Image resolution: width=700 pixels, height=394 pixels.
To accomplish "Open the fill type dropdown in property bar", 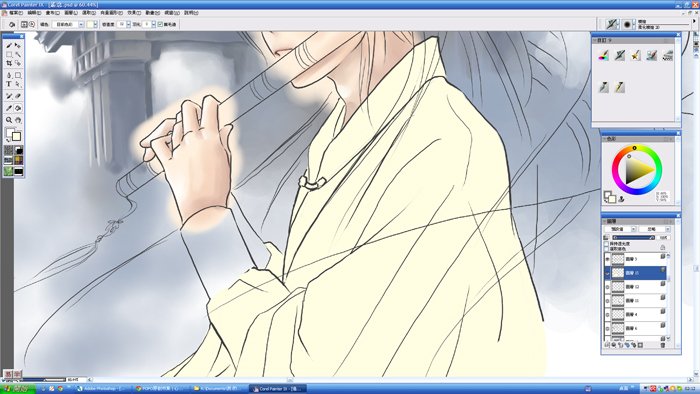I will click(68, 25).
